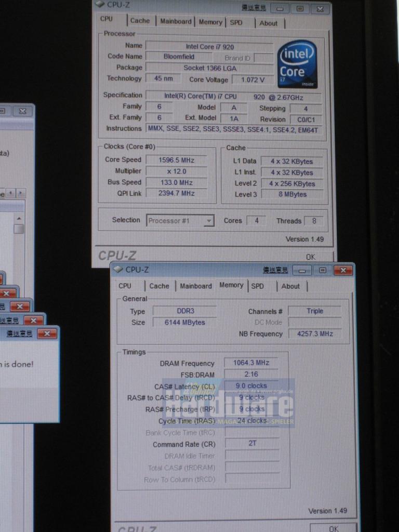This screenshot has width=399, height=532.
Task: Click the FSB:DRAM ratio '2:16'
Action: point(251,374)
